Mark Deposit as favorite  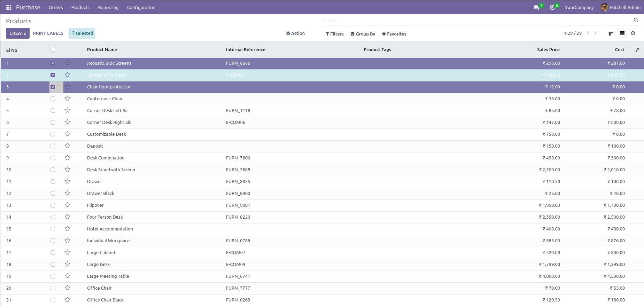68,146
